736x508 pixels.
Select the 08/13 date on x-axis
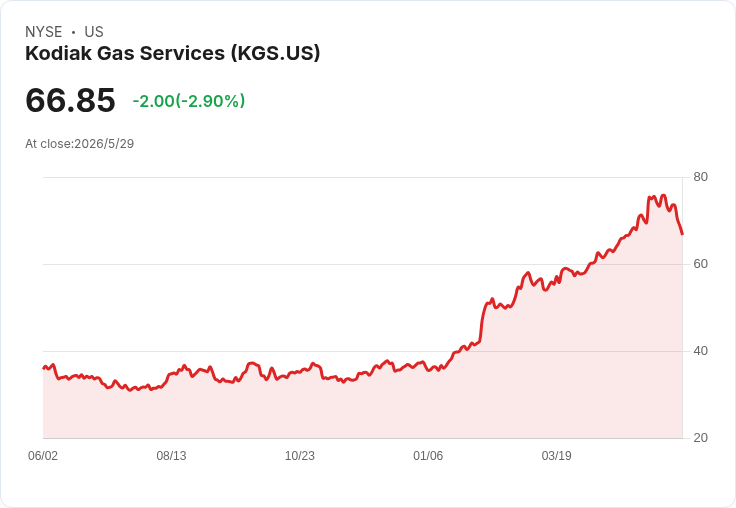click(171, 455)
